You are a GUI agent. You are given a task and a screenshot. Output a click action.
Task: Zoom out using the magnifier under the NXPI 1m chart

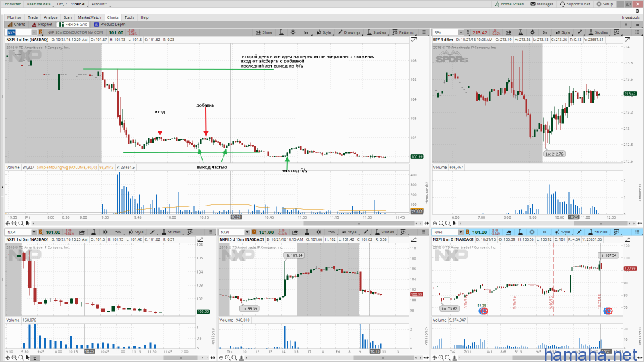(x=21, y=223)
